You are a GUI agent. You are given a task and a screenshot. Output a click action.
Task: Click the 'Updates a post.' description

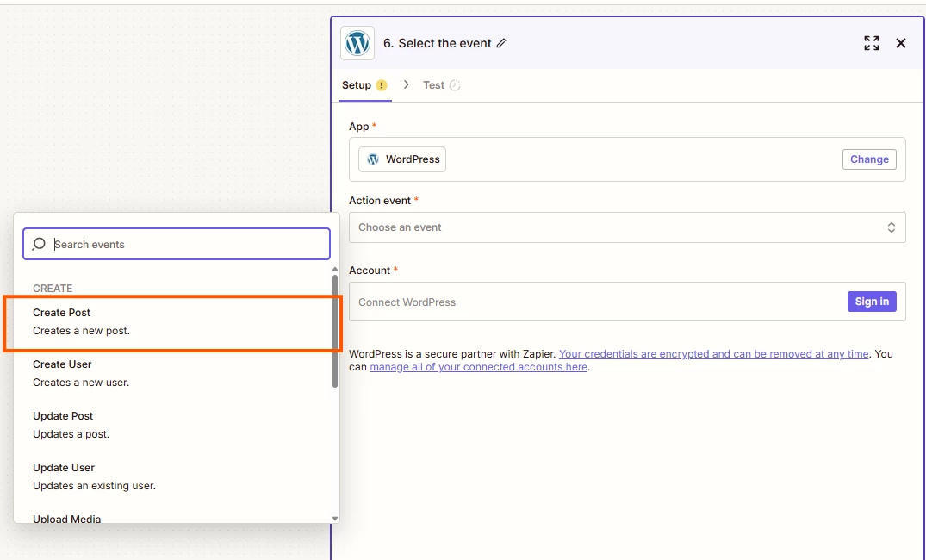71,434
